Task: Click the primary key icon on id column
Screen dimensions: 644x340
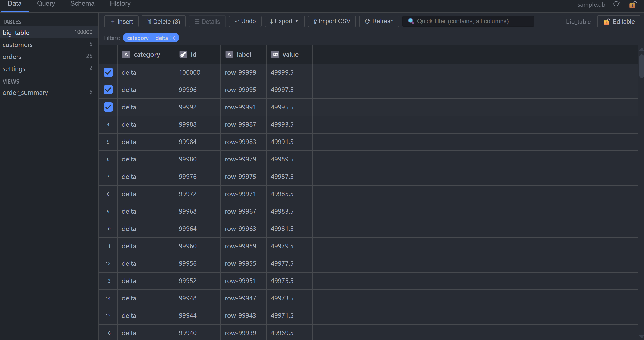Action: [x=183, y=54]
